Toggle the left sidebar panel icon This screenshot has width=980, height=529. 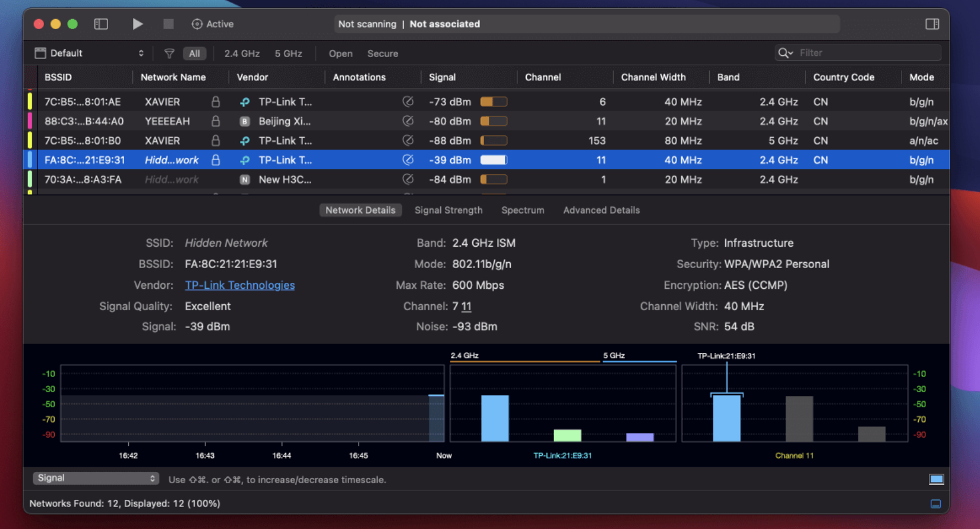click(101, 24)
